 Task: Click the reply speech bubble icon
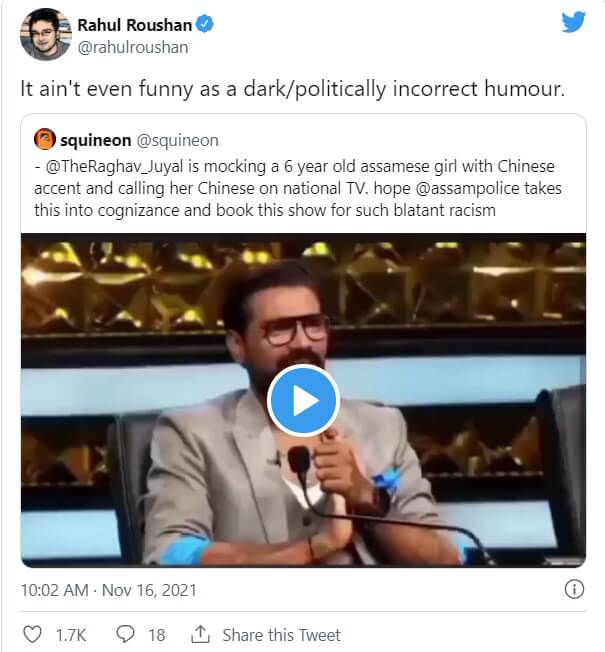[x=126, y=634]
